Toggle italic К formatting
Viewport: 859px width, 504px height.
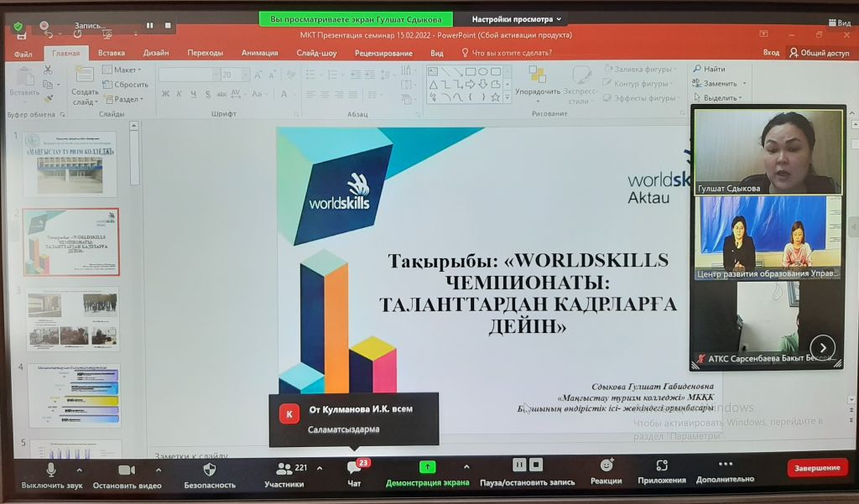pyautogui.click(x=180, y=94)
